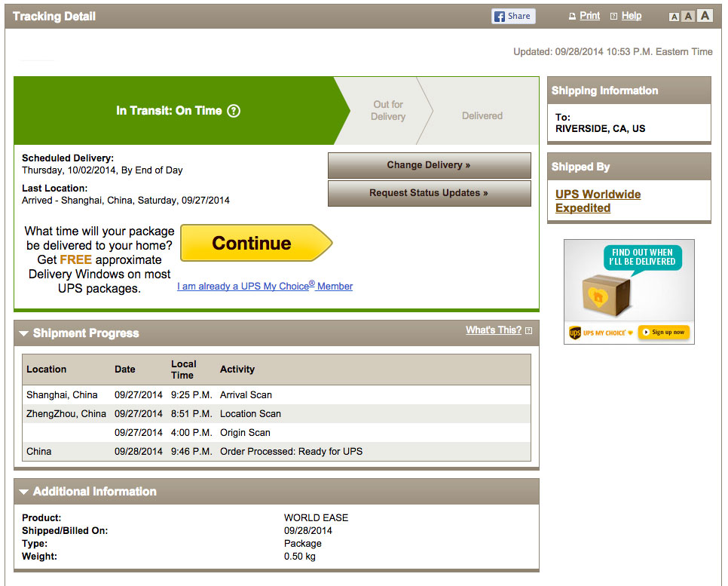The width and height of the screenshot is (728, 586).
Task: Click the Origin Scan activity text
Action: [245, 433]
